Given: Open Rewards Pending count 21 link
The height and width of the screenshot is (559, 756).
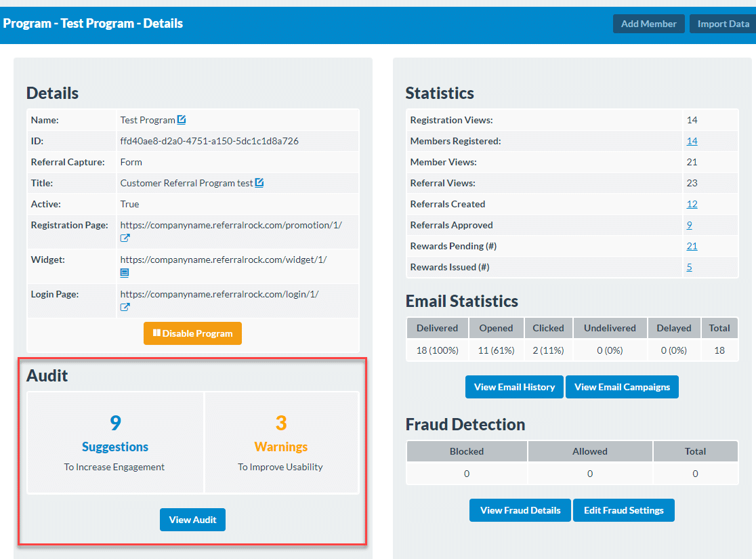Looking at the screenshot, I should pyautogui.click(x=692, y=246).
